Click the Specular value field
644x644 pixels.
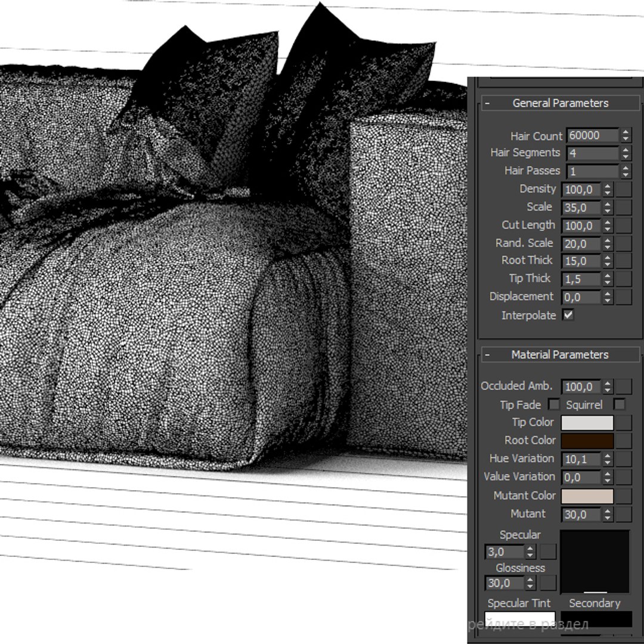[504, 552]
